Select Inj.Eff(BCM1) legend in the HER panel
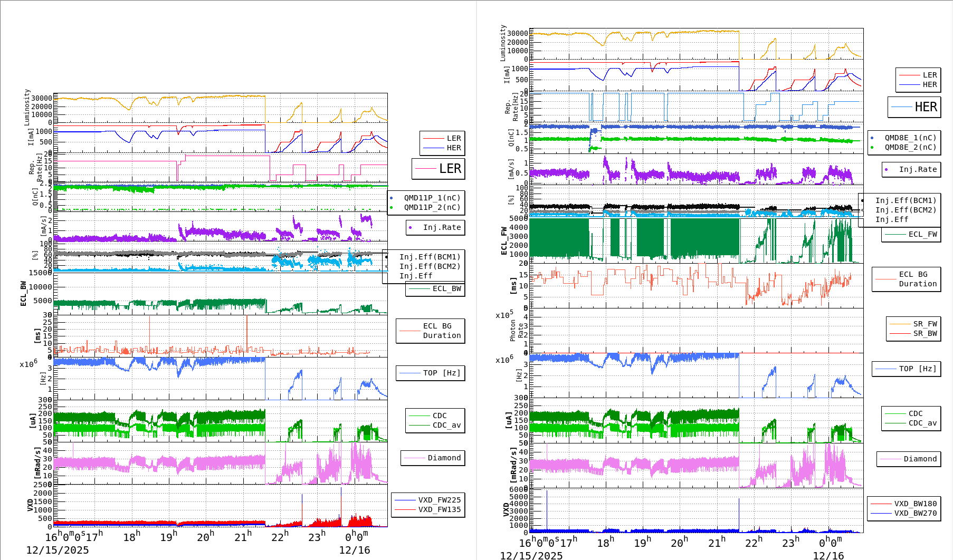Image resolution: width=953 pixels, height=560 pixels. [x=906, y=200]
